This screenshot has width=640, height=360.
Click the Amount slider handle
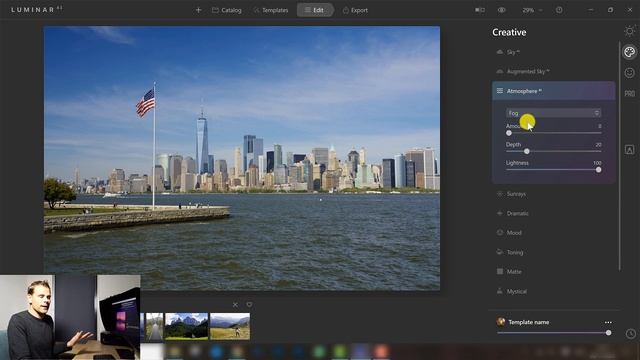[509, 133]
